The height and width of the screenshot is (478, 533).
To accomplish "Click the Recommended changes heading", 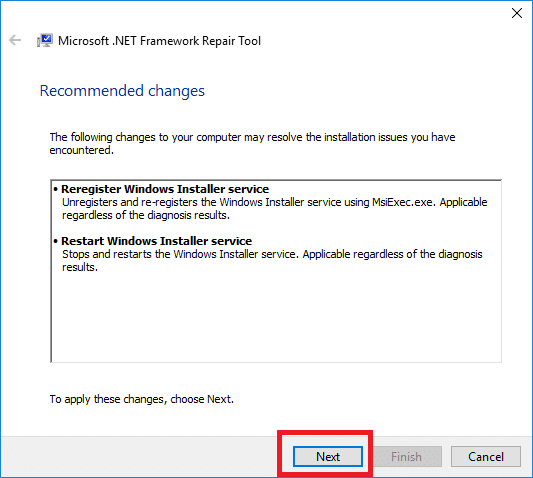I will pyautogui.click(x=122, y=91).
